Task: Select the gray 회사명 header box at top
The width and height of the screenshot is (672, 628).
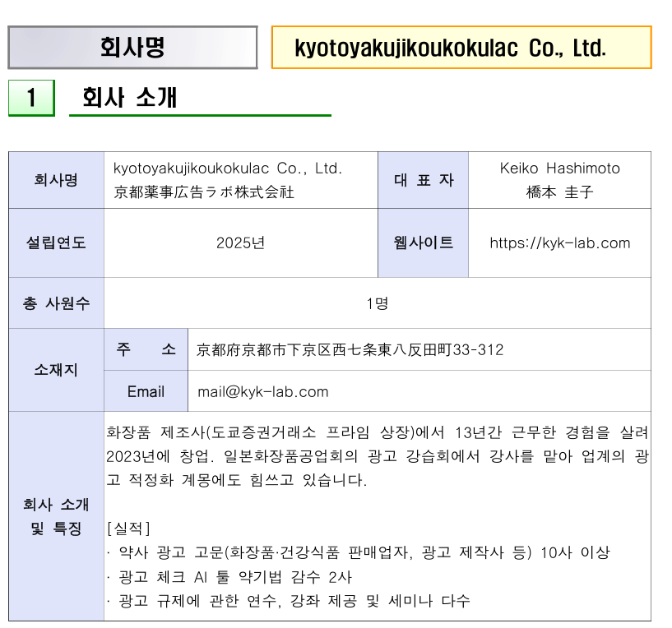Action: pos(132,48)
